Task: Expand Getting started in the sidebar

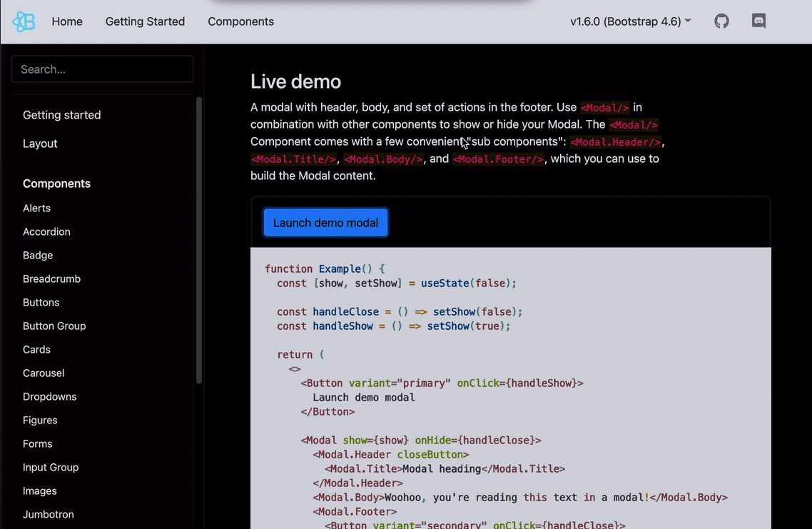Action: pyautogui.click(x=61, y=115)
